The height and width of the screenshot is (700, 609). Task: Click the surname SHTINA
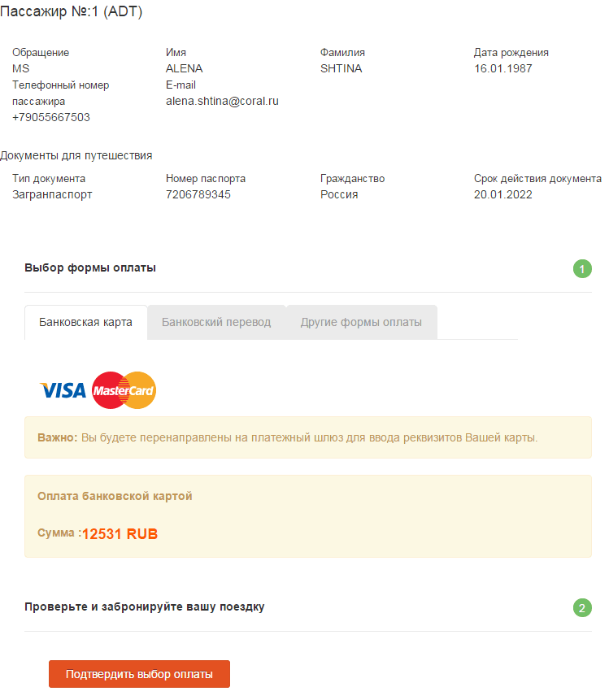click(x=341, y=69)
